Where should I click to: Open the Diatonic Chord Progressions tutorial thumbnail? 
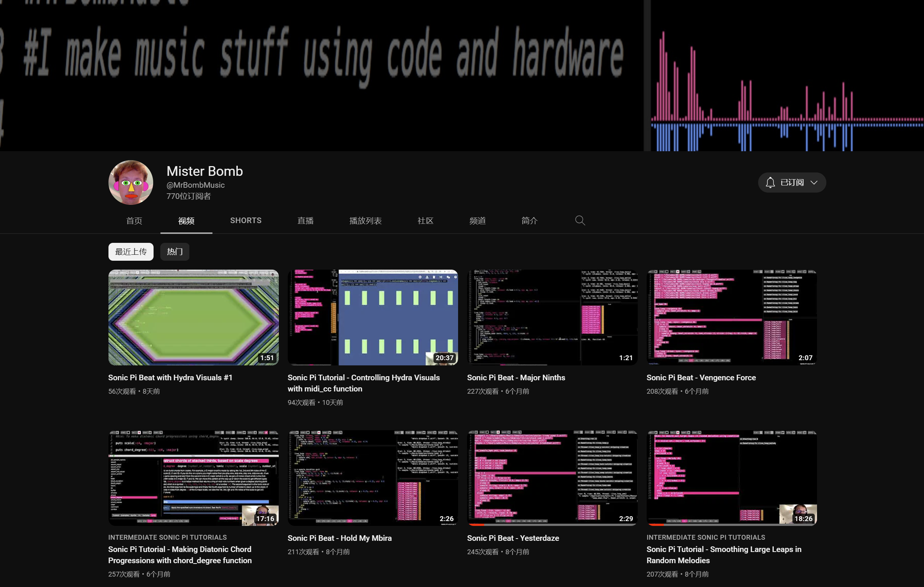(x=193, y=478)
